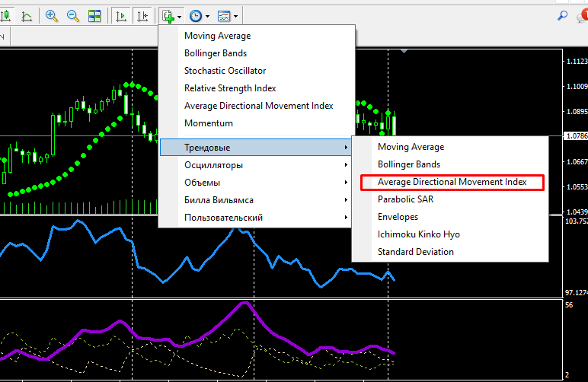This screenshot has width=588, height=382.
Task: Open the Пользовательский submenu
Action: click(x=255, y=218)
